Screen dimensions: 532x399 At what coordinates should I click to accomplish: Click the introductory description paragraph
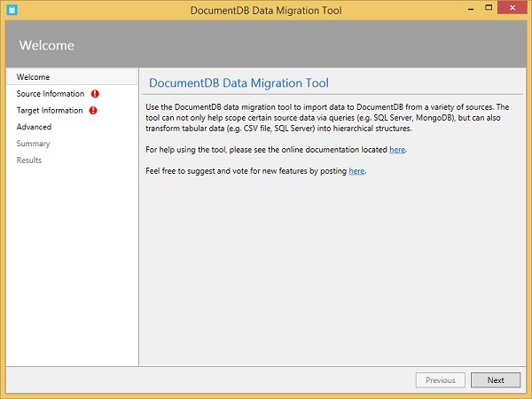(x=326, y=117)
